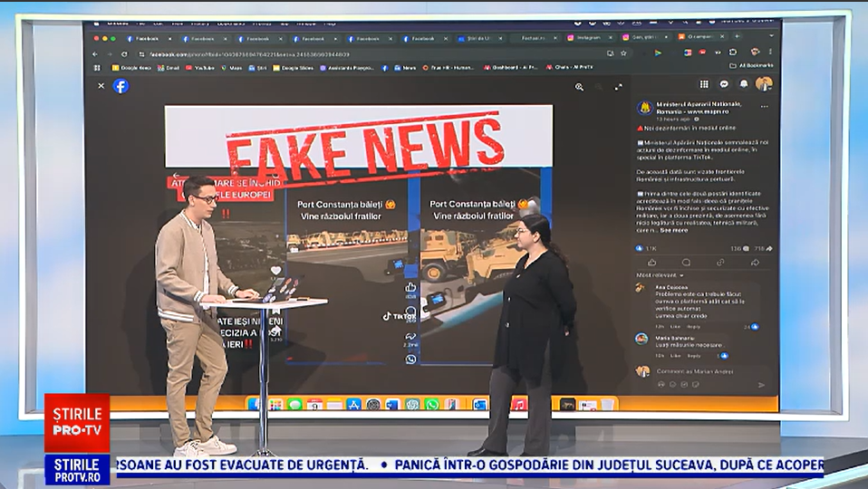Reply to Maria Sahnariu's comment
The width and height of the screenshot is (868, 489).
click(x=693, y=355)
